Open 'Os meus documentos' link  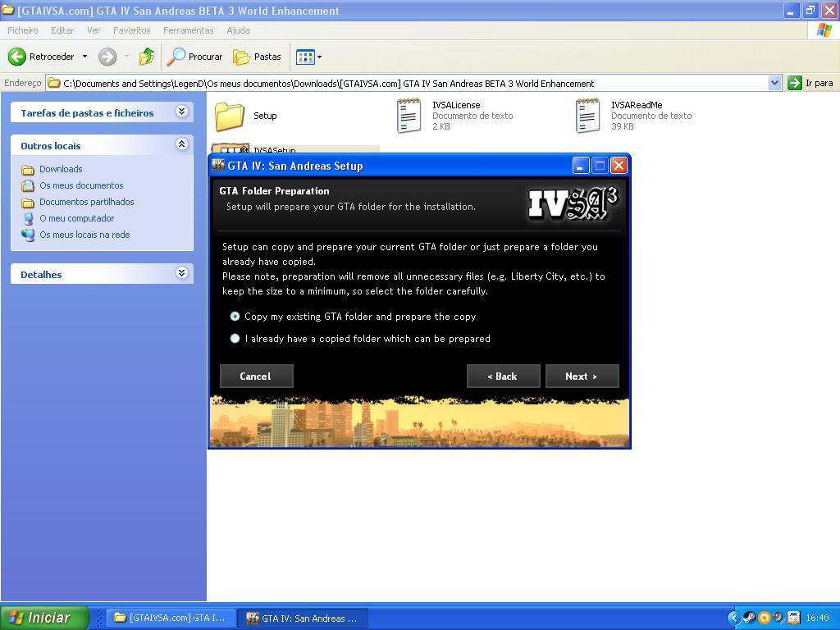click(81, 185)
